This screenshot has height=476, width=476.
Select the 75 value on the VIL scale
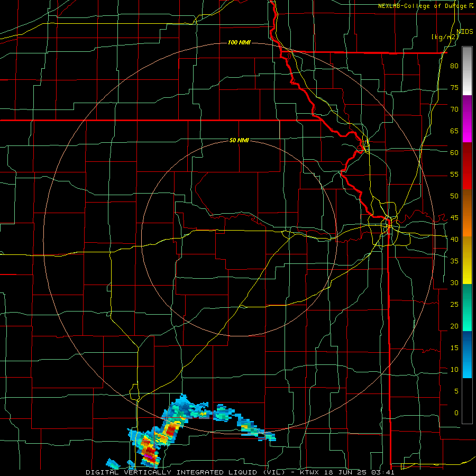pos(454,87)
